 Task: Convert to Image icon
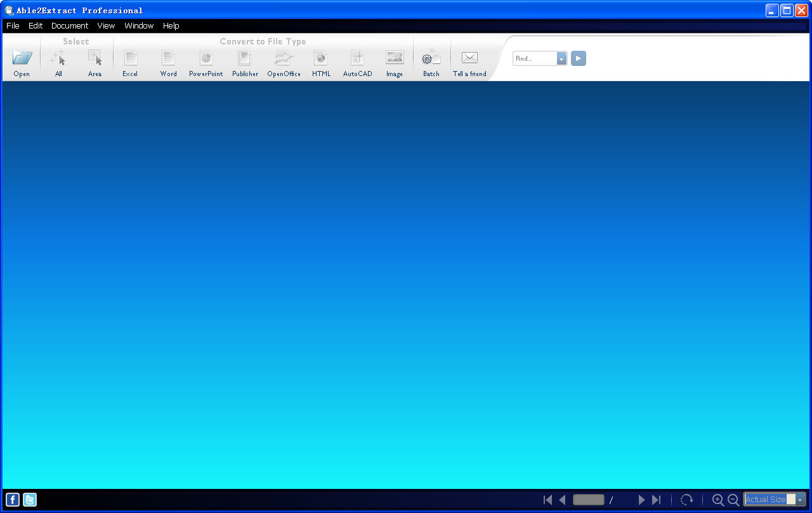click(395, 57)
